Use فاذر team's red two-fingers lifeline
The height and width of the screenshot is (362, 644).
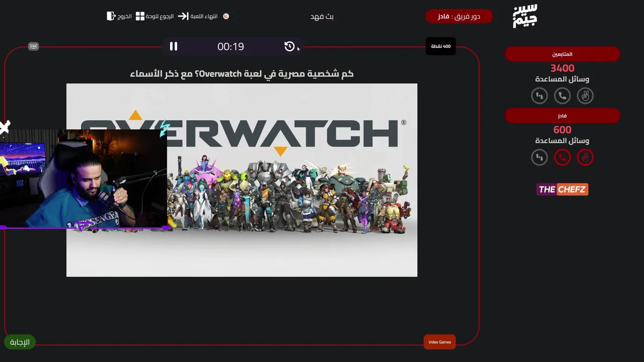pos(585,157)
